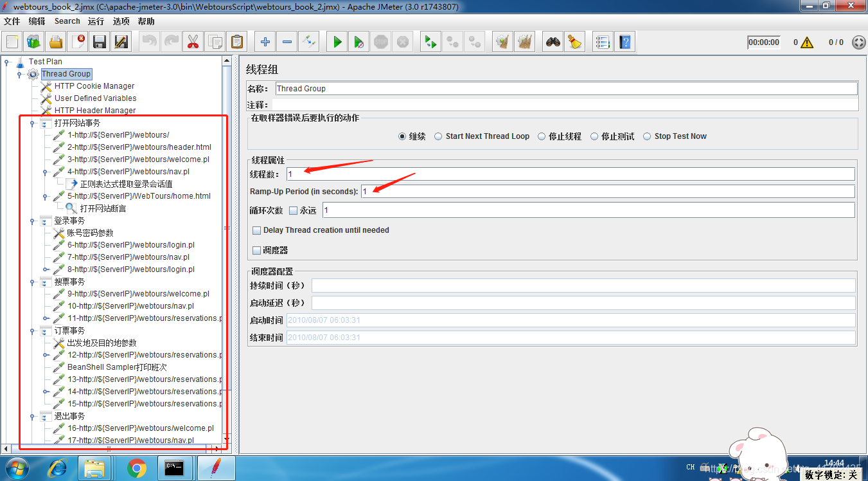
Task: Click the Remote start all icon
Action: point(430,42)
